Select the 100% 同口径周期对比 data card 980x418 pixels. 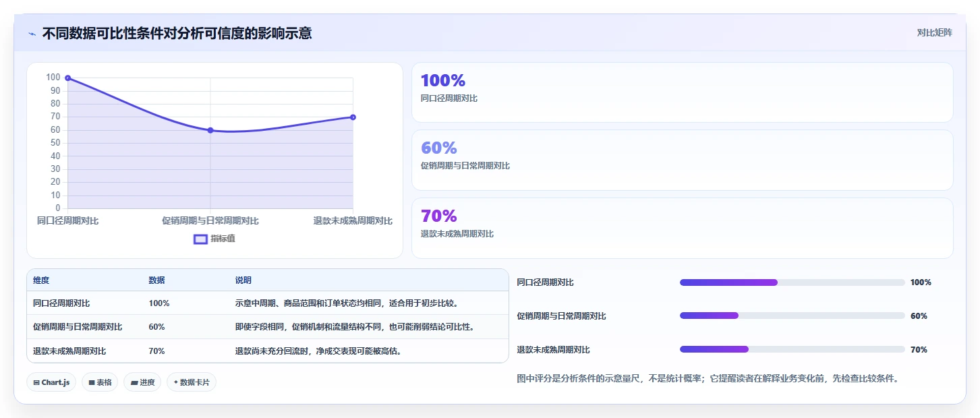click(x=682, y=92)
